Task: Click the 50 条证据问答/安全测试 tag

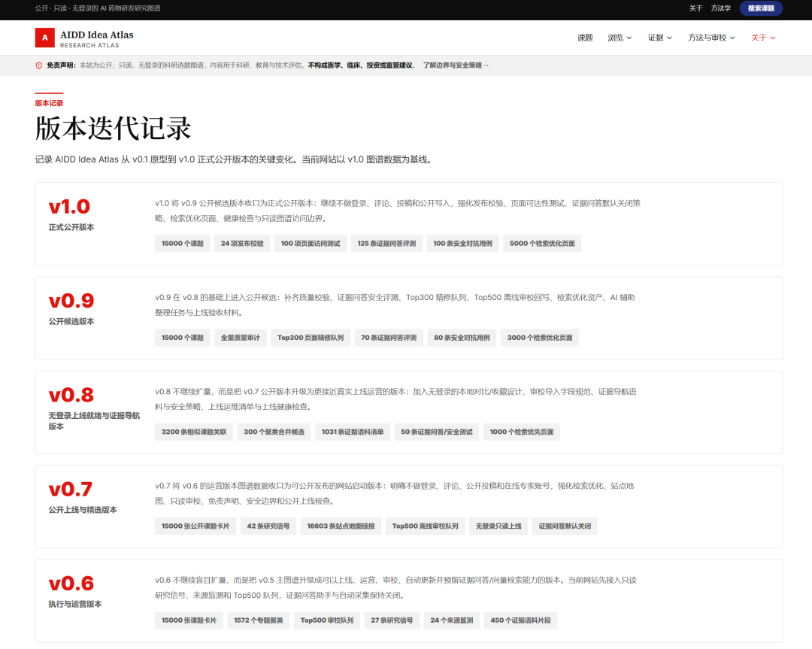Action: pos(437,432)
